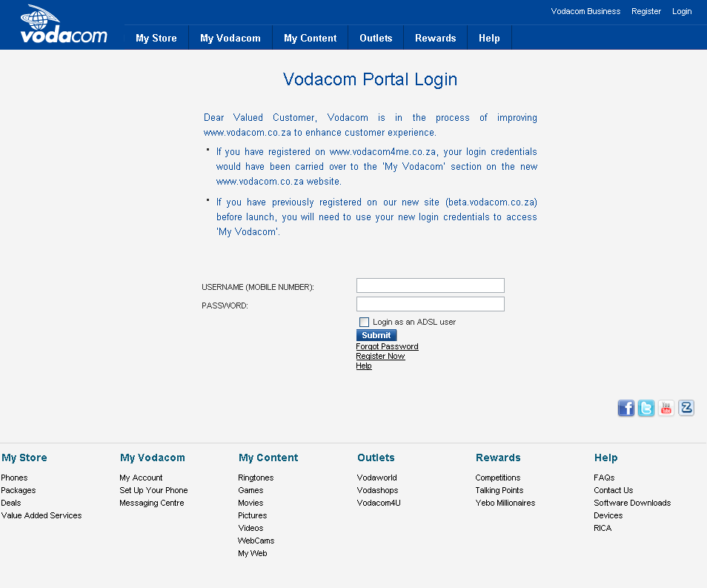Focus the Username (Mobile Number) field
The height and width of the screenshot is (588, 707).
coord(431,285)
